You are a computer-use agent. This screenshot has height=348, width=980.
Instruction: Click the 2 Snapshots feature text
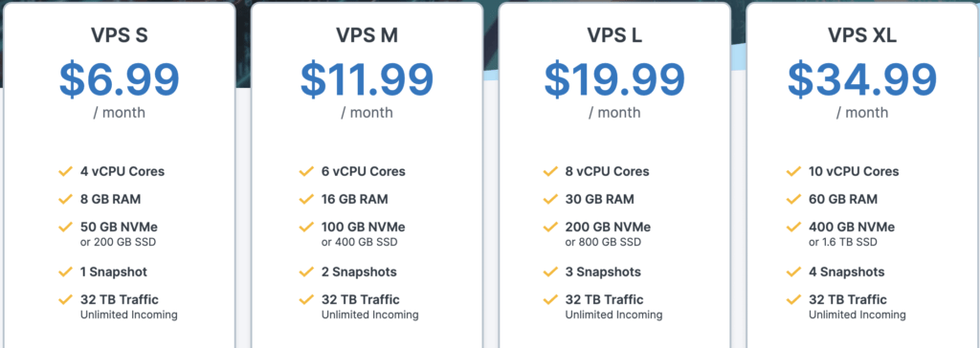tap(359, 272)
